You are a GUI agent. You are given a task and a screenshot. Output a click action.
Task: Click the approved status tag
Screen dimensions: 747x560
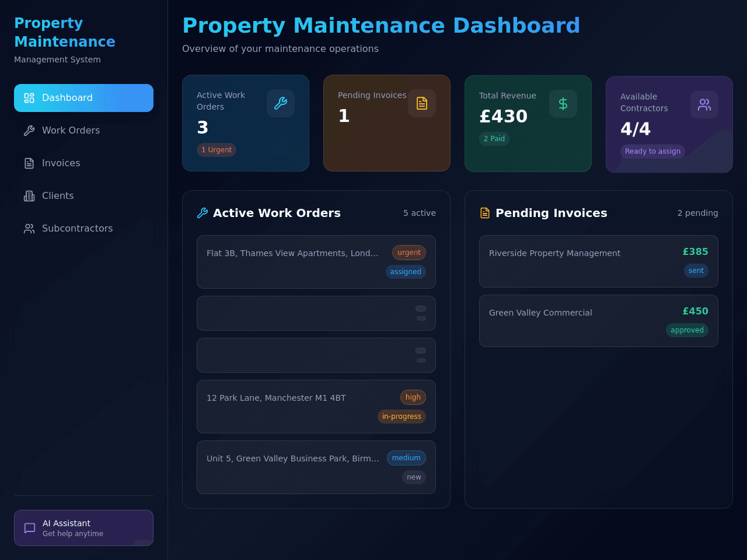pyautogui.click(x=687, y=330)
